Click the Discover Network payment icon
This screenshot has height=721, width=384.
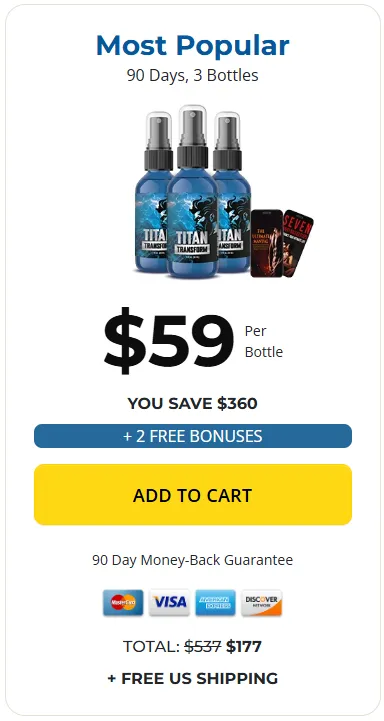coord(262,602)
